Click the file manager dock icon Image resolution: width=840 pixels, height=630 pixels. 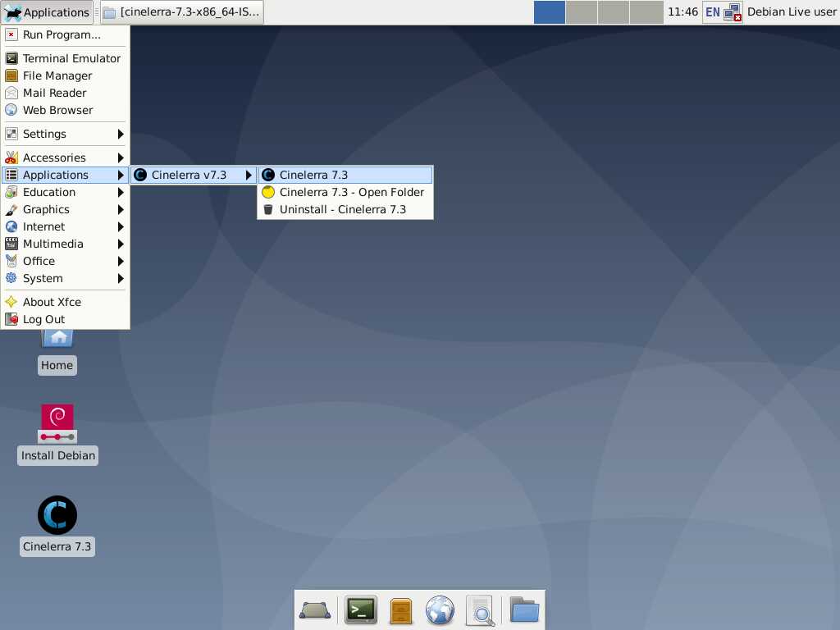[x=401, y=610]
